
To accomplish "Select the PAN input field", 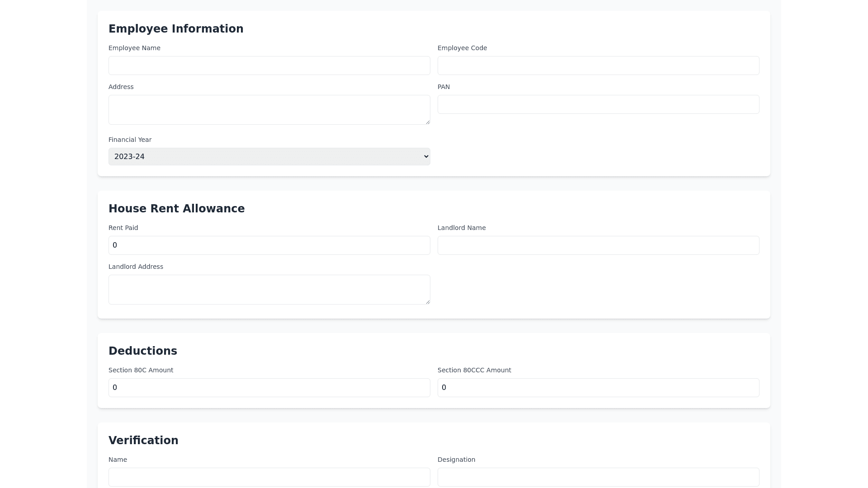I will click(x=598, y=104).
